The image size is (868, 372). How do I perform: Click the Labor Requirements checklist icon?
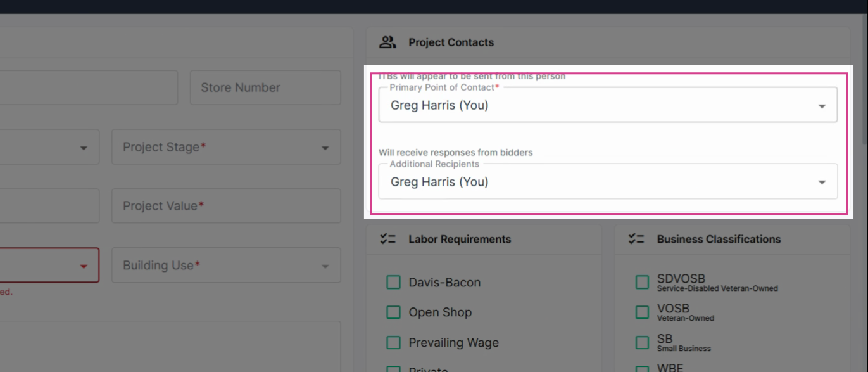point(387,239)
